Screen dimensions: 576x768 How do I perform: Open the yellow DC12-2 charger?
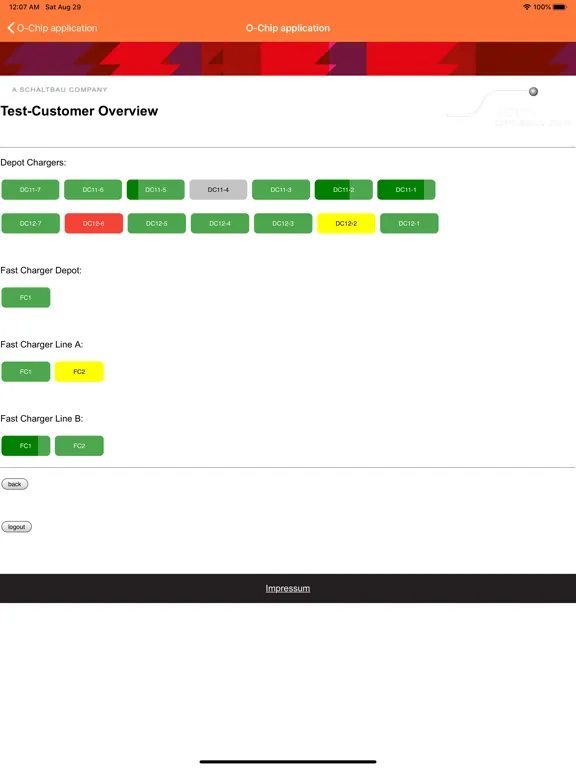pyautogui.click(x=346, y=223)
